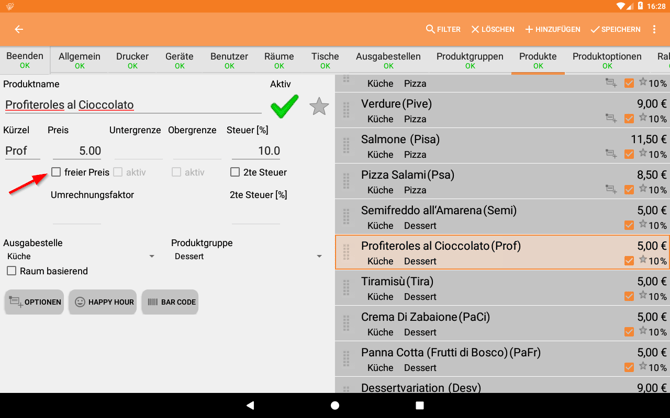The width and height of the screenshot is (670, 418).
Task: Open the Drucker tab
Action: pos(132,60)
